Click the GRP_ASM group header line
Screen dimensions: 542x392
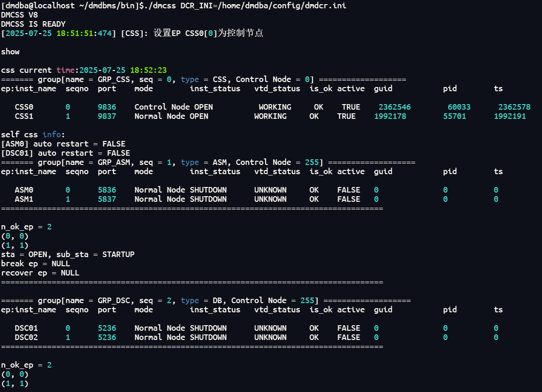[208, 163]
